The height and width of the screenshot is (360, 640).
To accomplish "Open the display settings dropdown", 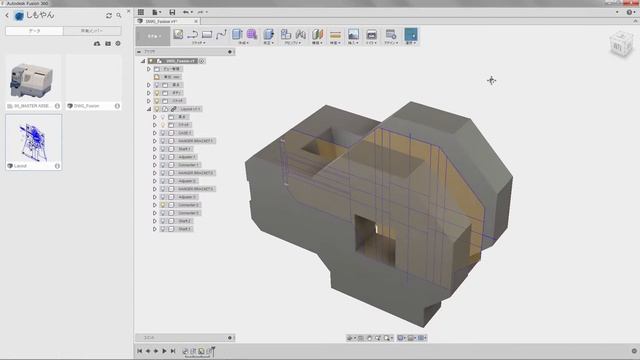I will click(402, 338).
